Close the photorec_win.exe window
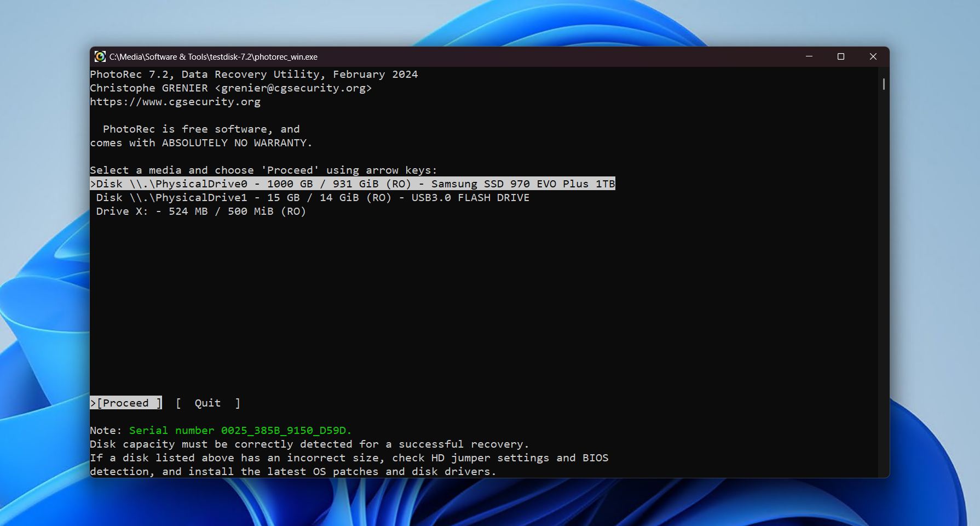The height and width of the screenshot is (526, 980). (873, 57)
